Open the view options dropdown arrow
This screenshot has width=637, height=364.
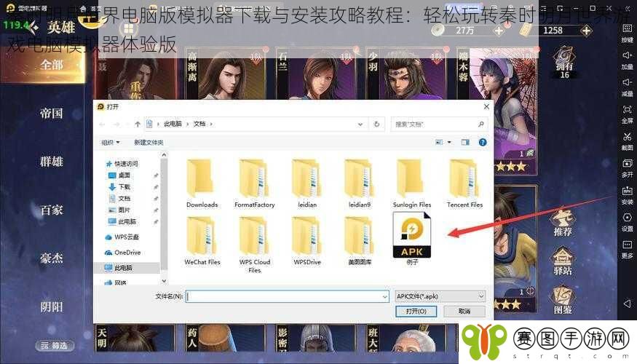(449, 142)
